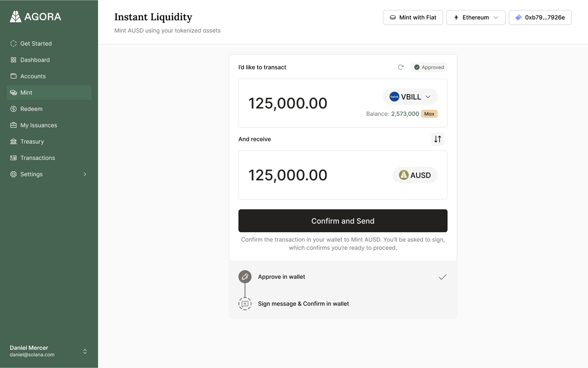This screenshot has height=368, width=588.
Task: Expand the Ethereum network selector
Action: click(476, 17)
